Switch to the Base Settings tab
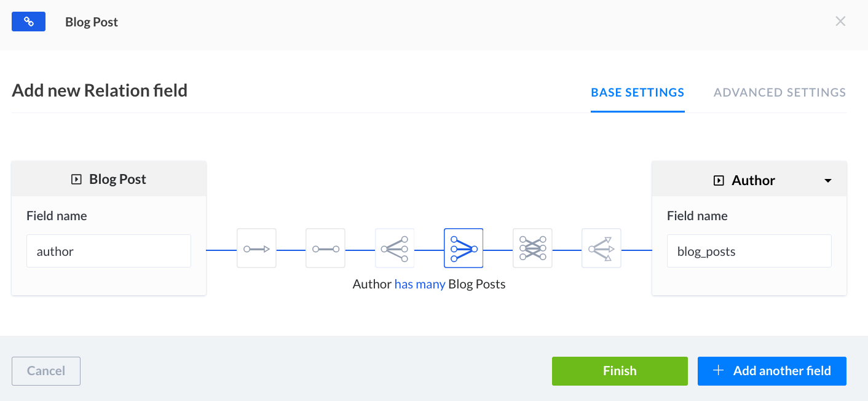868x401 pixels. (637, 93)
